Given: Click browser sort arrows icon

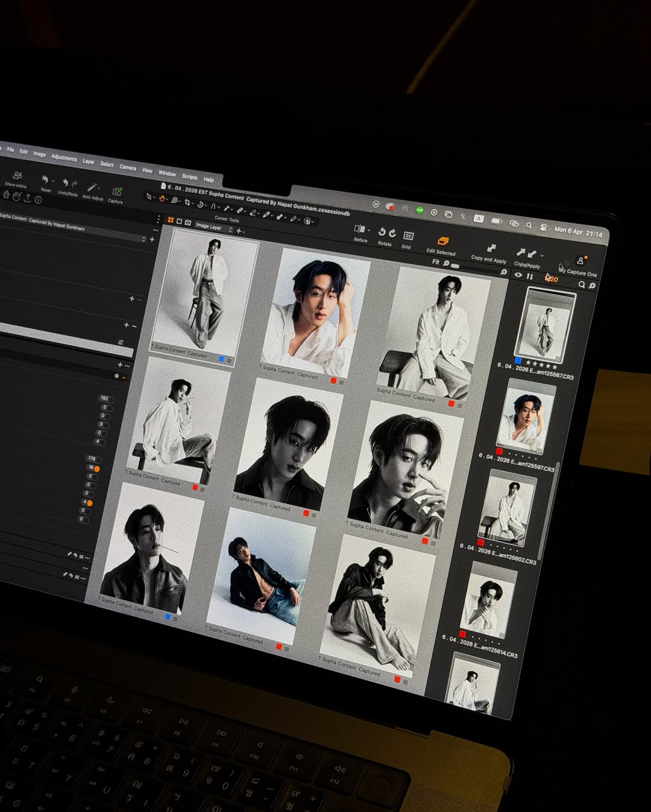Looking at the screenshot, I should pos(529,276).
